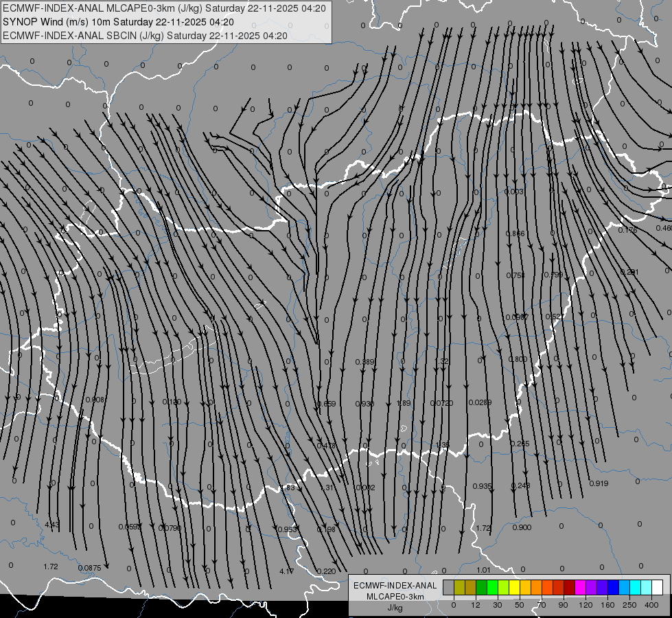This screenshot has width=672, height=618.
Task: Click the map value 0.003
Action: [x=514, y=192]
